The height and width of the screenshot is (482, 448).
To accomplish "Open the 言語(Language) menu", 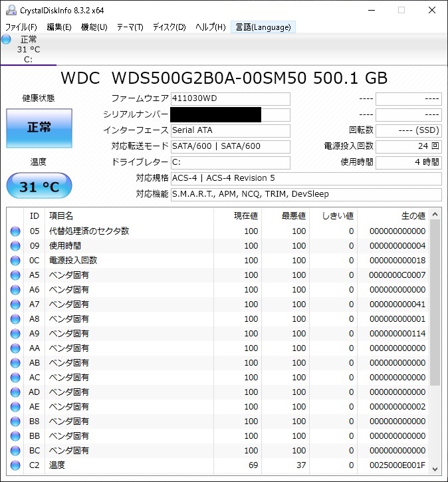I will 263,27.
